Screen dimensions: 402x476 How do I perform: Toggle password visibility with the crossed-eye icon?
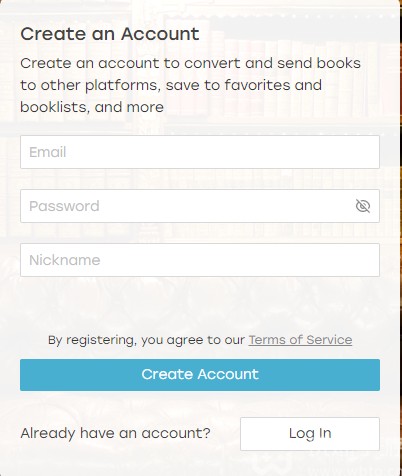363,206
